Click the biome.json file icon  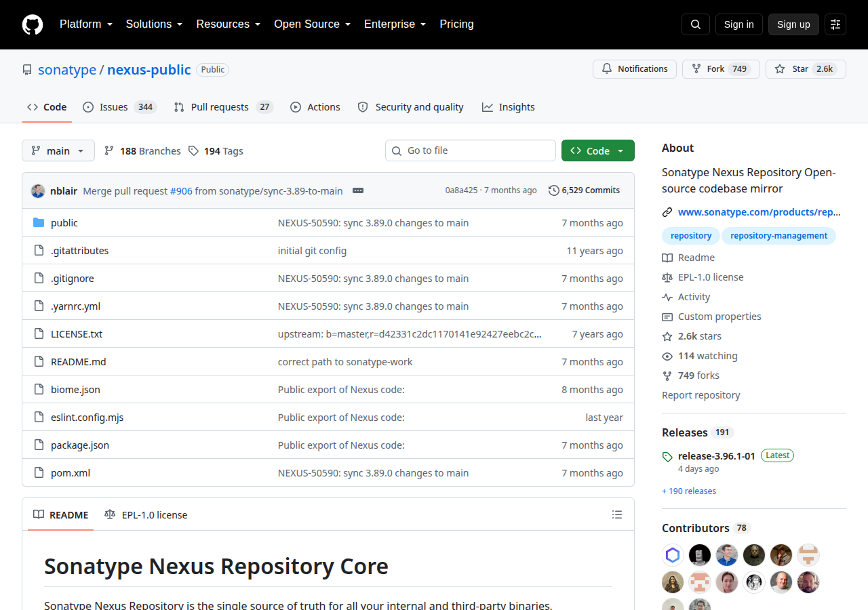tap(39, 390)
